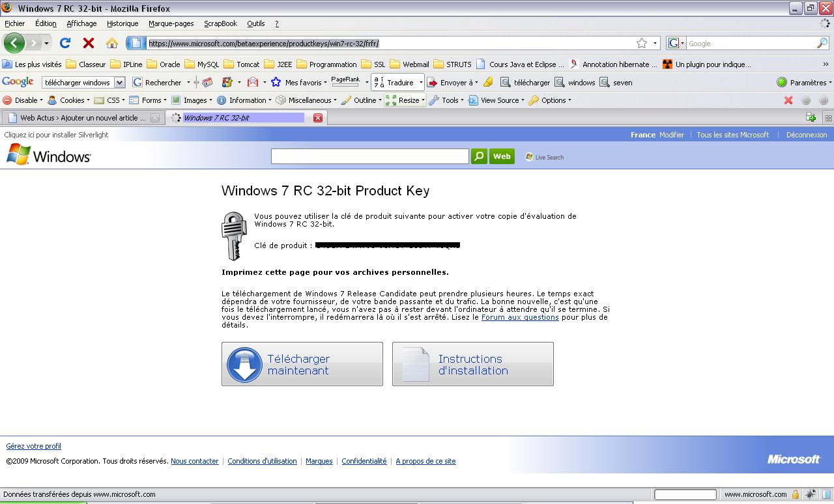This screenshot has width=834, height=504.
Task: Close the Windows 7 RC 32-bit tab
Action: 318,118
